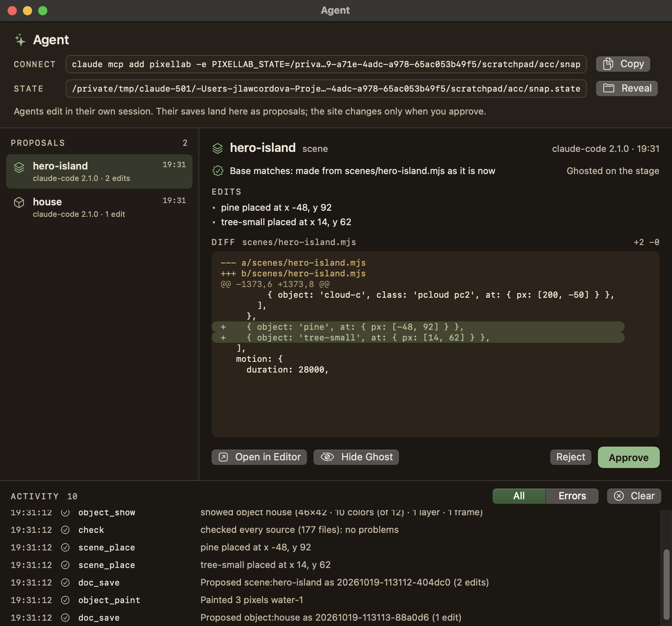Click the STATE path field

(x=326, y=89)
